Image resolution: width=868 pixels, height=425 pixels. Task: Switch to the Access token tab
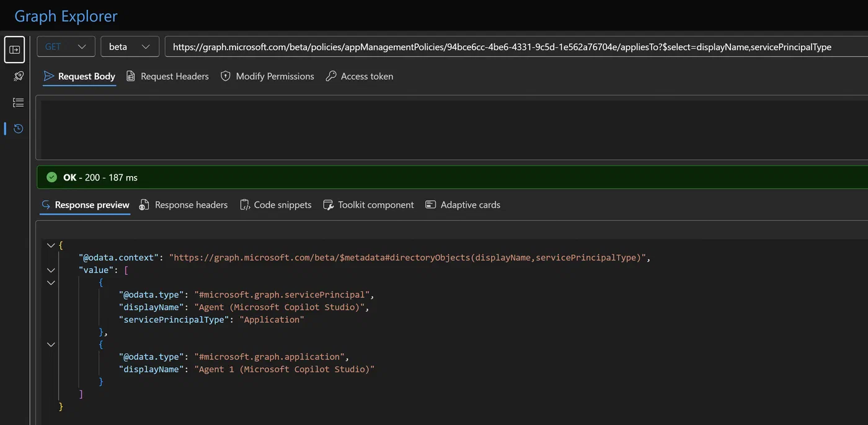tap(360, 76)
